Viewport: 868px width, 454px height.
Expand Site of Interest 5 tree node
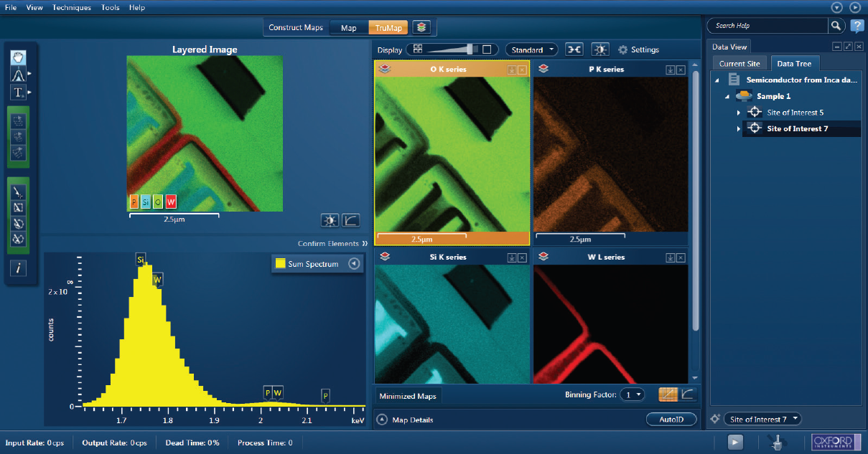(739, 113)
